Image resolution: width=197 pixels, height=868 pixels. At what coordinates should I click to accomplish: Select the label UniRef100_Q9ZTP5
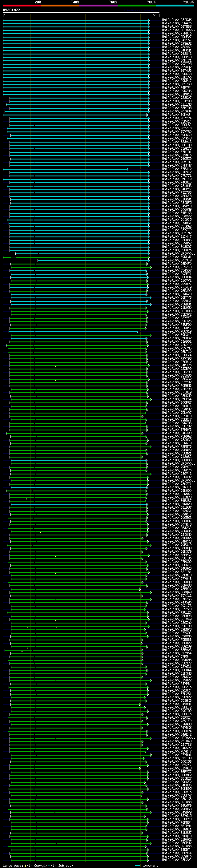pyautogui.click(x=177, y=64)
